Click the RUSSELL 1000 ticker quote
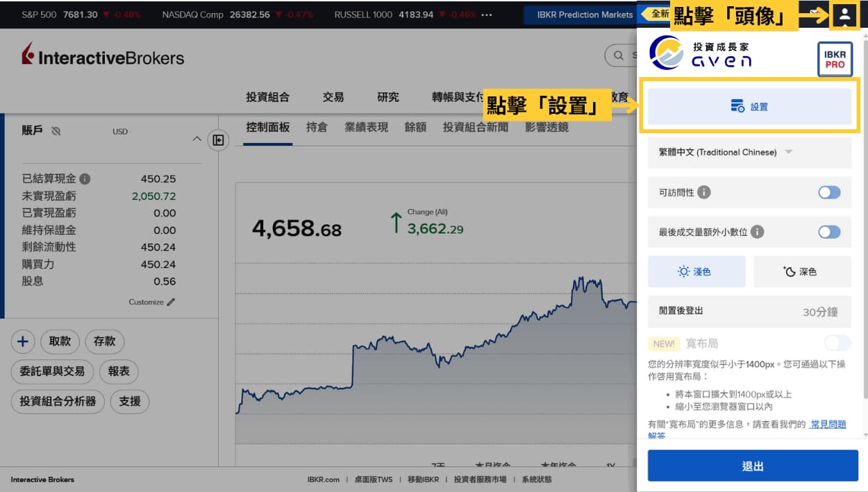The width and height of the screenshot is (868, 492). click(x=406, y=15)
